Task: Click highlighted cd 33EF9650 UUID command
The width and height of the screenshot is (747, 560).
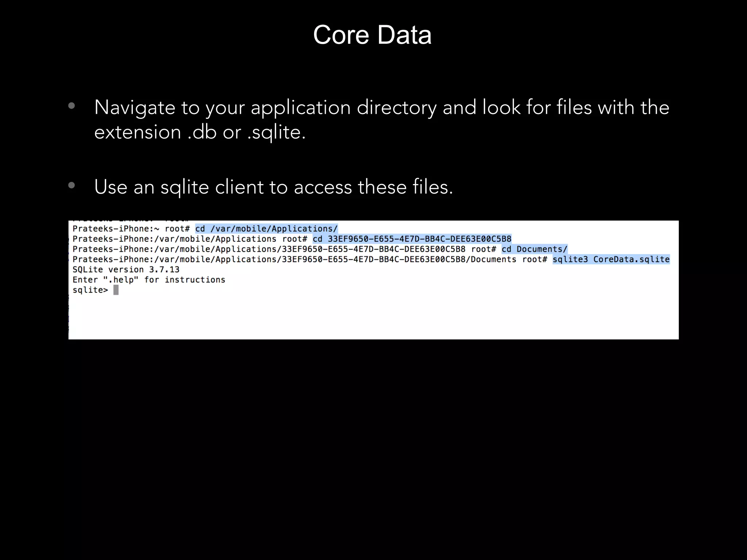Action: [412, 239]
